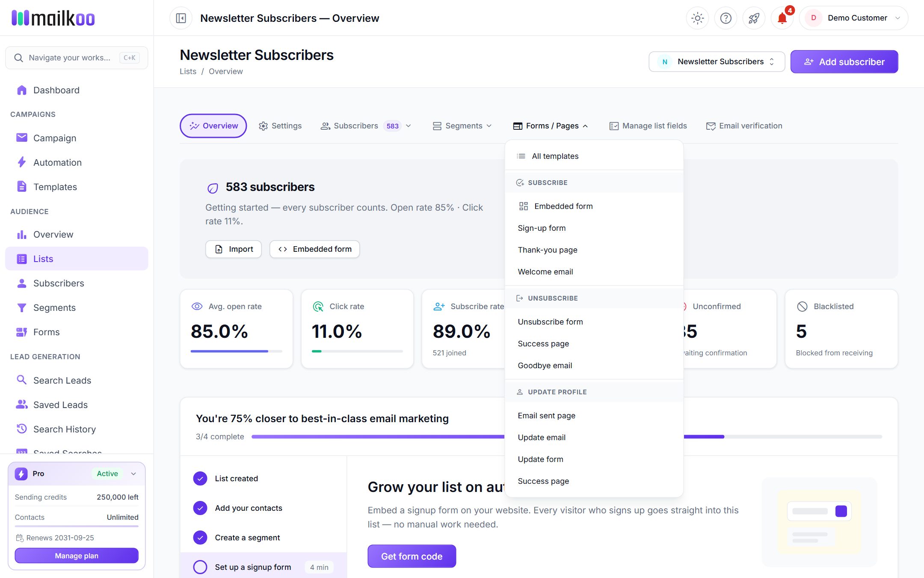Open the Demo Customer account menu
This screenshot has width=924, height=578.
coord(853,18)
